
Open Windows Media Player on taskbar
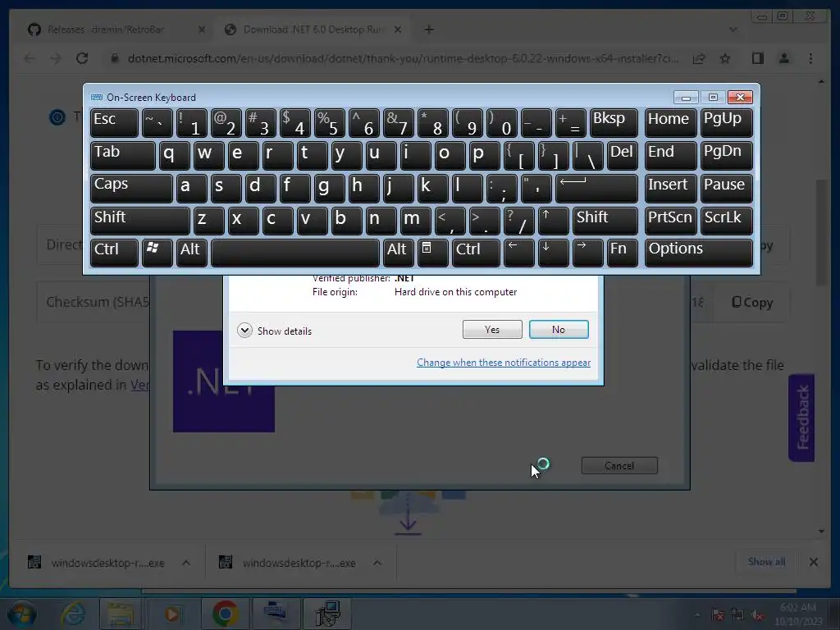pyautogui.click(x=171, y=614)
